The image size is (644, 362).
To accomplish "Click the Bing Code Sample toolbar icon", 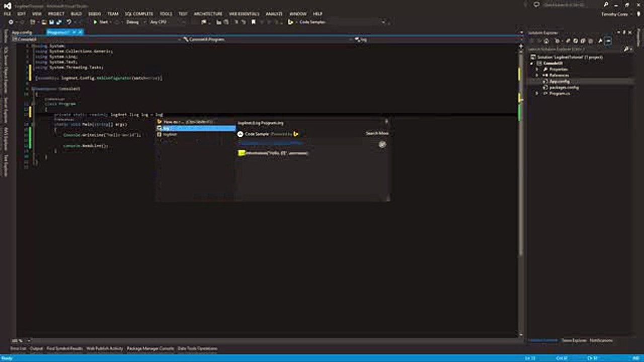I will 291,22.
